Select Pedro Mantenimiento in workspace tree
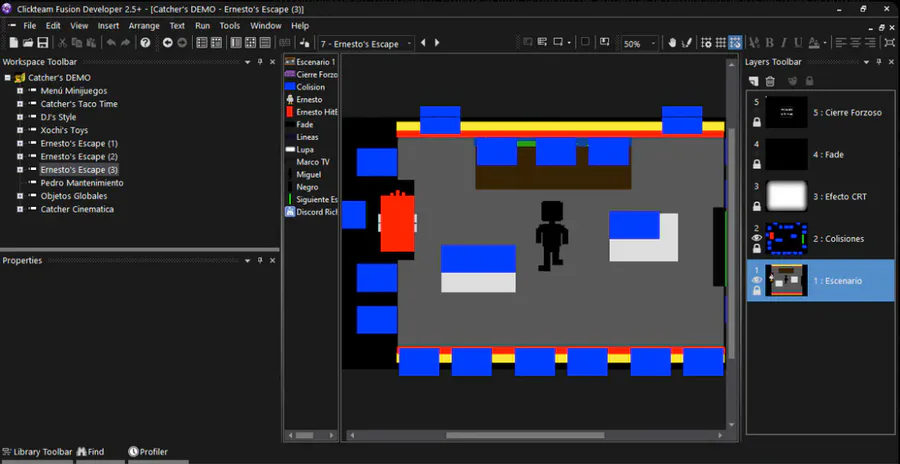Screen dimensions: 900x464 pyautogui.click(x=82, y=183)
